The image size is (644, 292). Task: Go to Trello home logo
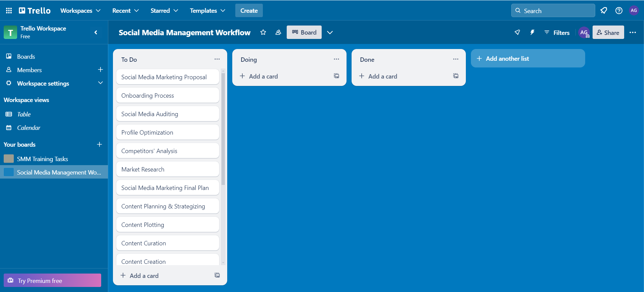tap(35, 11)
